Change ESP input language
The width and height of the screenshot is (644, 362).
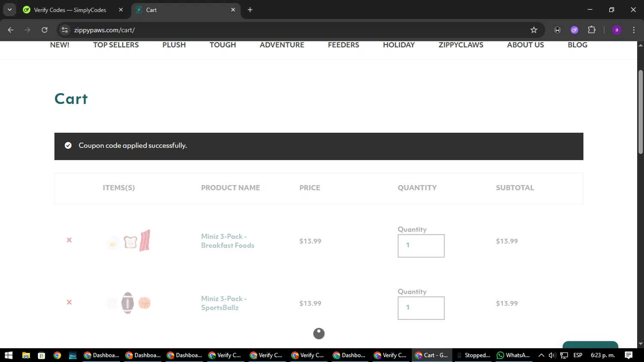point(578,355)
